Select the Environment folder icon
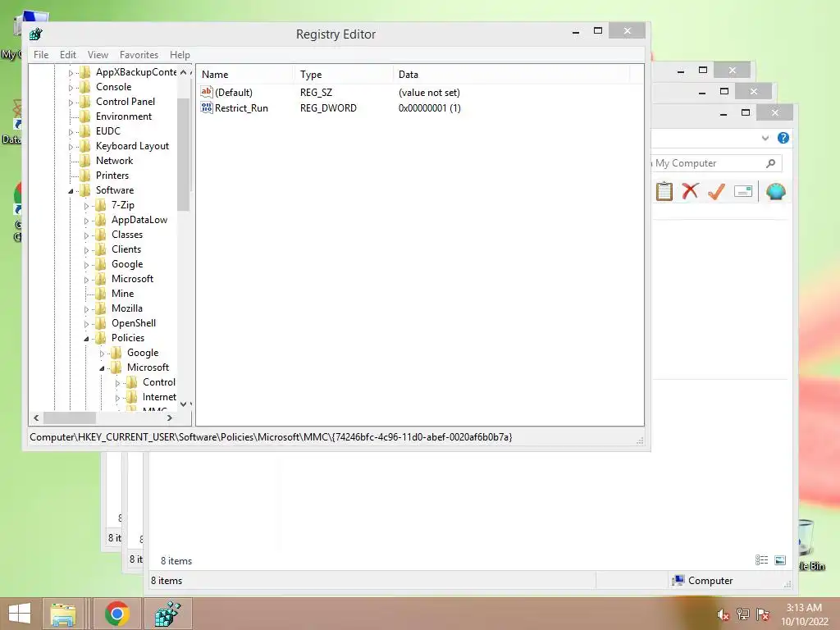 (84, 116)
